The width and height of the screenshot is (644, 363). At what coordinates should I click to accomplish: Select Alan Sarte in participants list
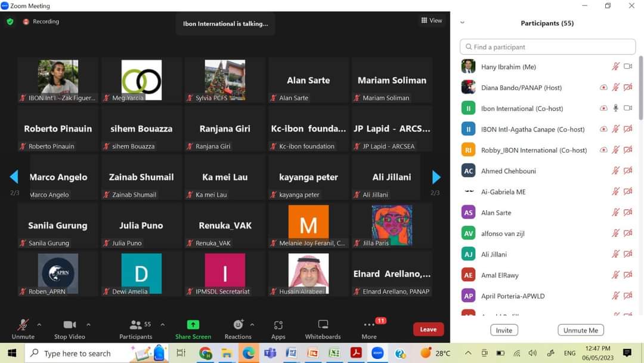547,213
